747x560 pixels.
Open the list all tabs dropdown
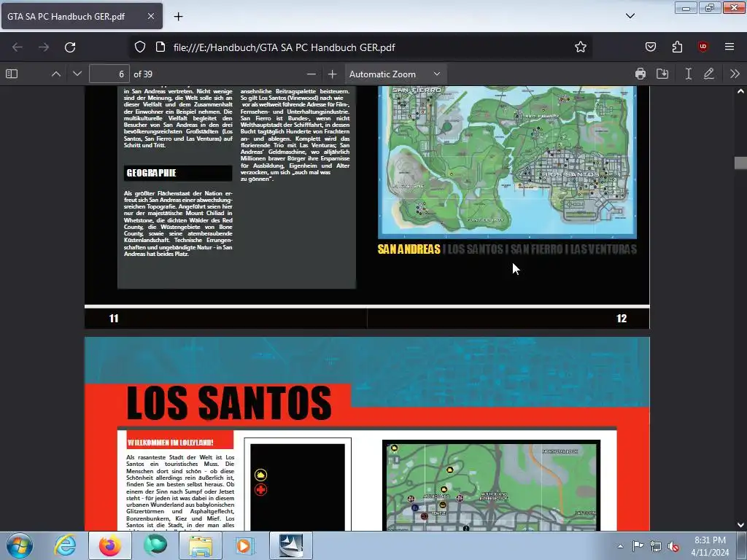click(x=630, y=16)
